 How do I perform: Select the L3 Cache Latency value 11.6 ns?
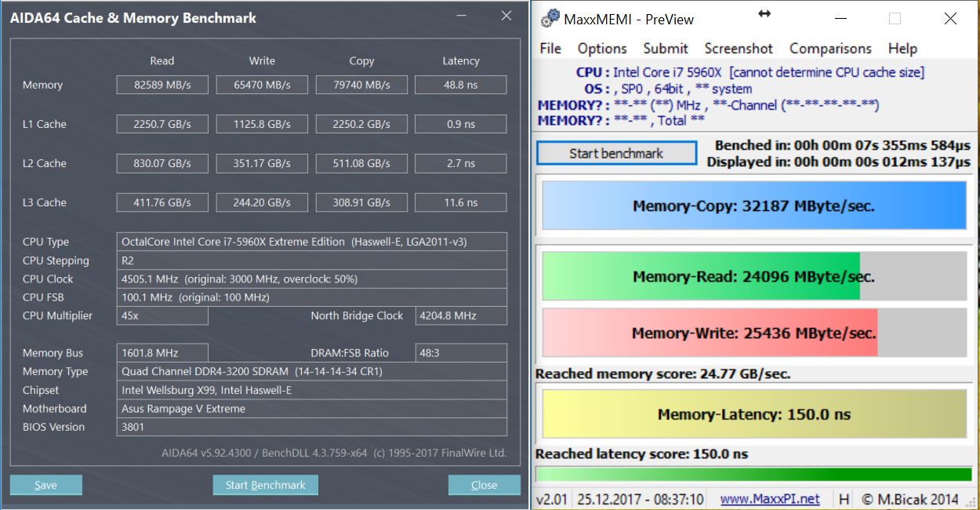pyautogui.click(x=461, y=202)
